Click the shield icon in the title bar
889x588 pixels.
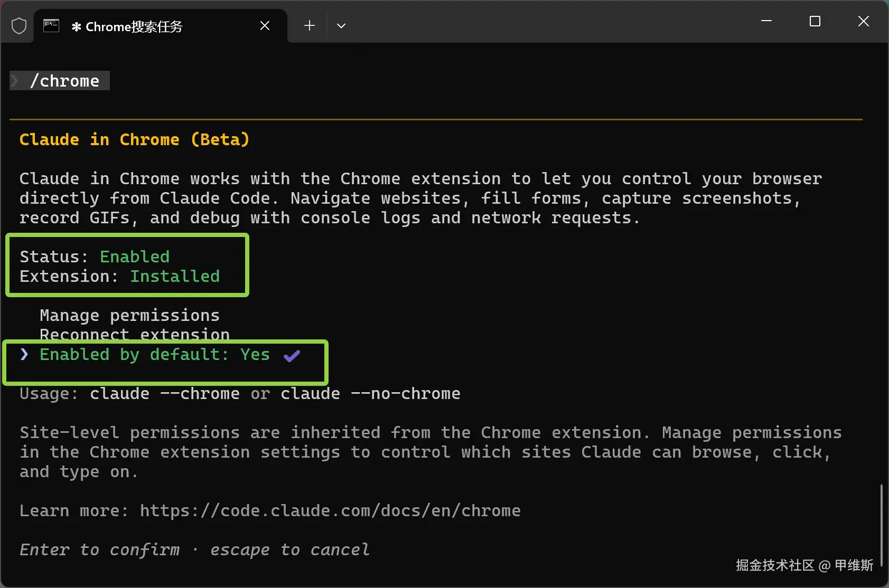pos(19,26)
